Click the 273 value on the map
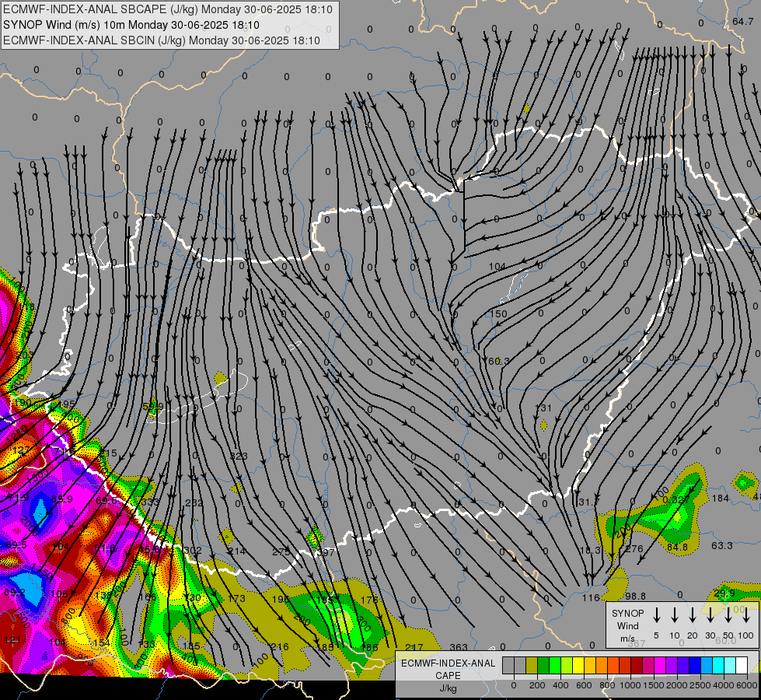The image size is (761, 700). click(281, 552)
